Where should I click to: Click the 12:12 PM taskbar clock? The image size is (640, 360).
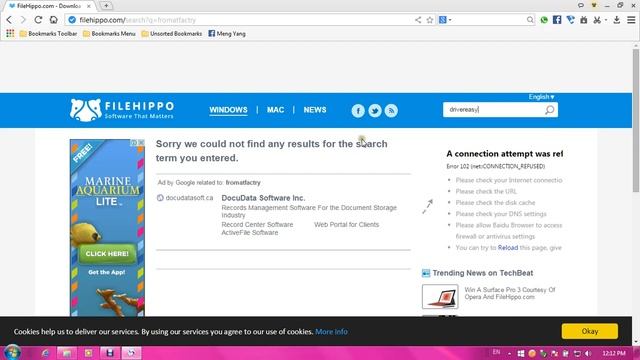coord(613,353)
